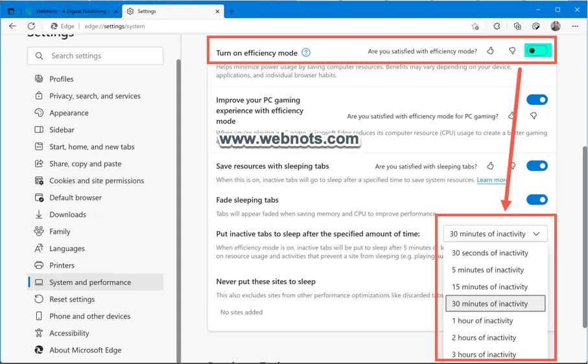
Task: Open the tab actions menu icon
Action: 11,11
